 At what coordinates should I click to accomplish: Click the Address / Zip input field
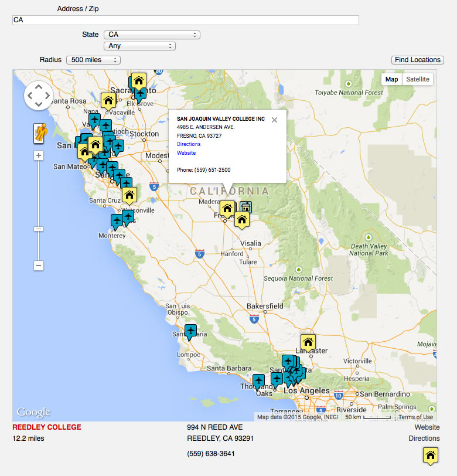[x=185, y=20]
